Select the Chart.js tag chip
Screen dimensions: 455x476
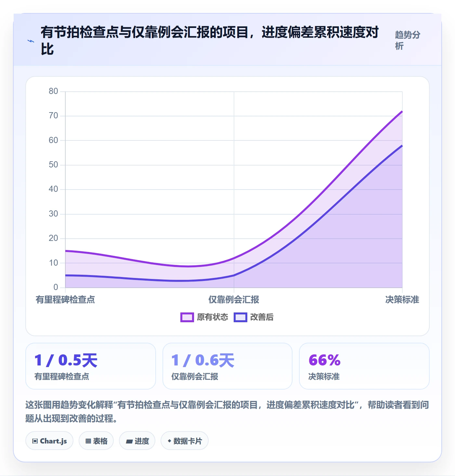pos(49,441)
